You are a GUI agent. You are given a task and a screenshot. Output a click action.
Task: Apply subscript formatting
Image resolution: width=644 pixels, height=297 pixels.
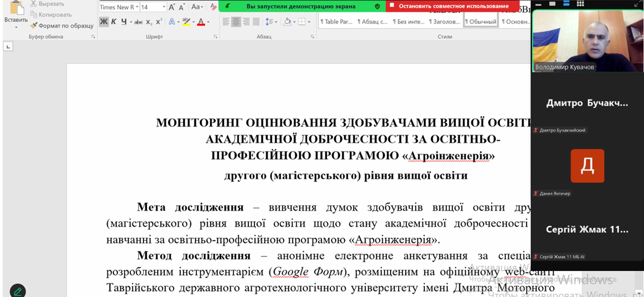point(149,22)
